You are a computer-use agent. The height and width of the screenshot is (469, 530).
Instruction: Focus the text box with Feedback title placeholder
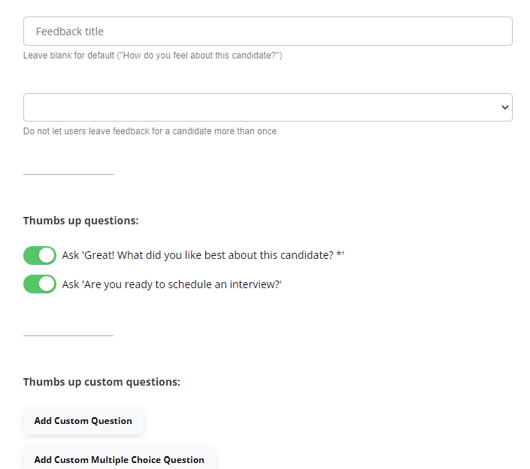[x=268, y=31]
